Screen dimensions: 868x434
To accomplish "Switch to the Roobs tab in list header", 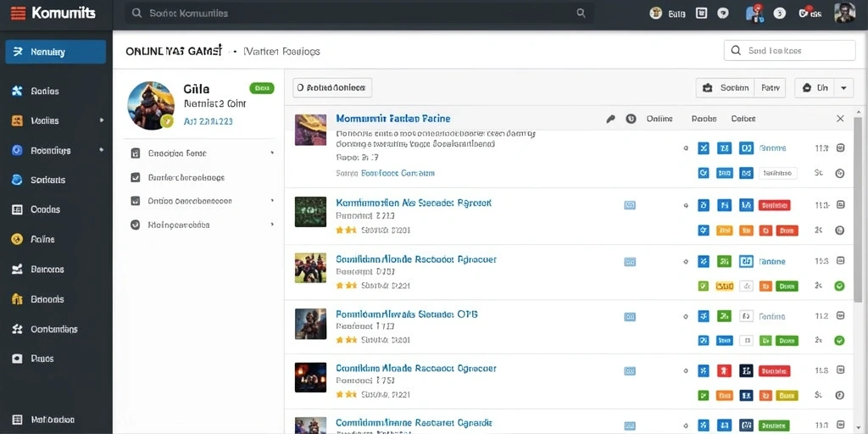I will (704, 119).
